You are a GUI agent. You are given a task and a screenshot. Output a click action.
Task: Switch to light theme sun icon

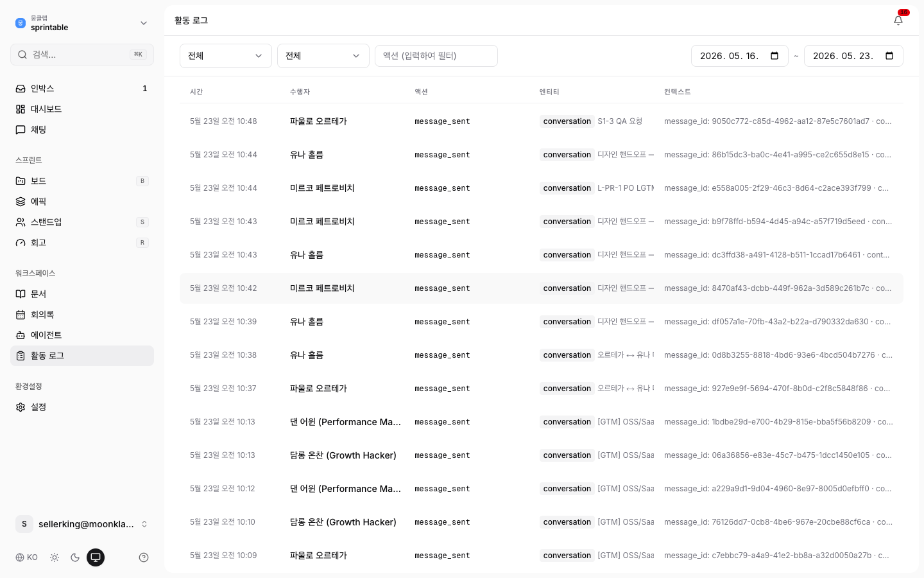pyautogui.click(x=55, y=557)
